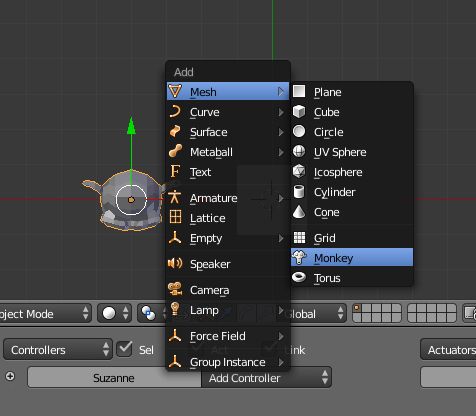Open the viewport shading dropdown
This screenshot has width=476, height=416.
coord(115,313)
